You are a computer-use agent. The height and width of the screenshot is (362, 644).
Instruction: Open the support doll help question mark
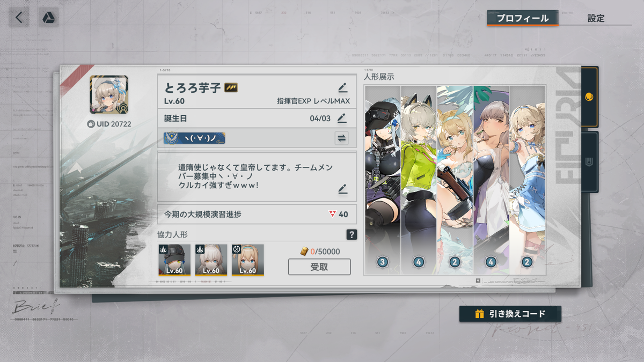point(352,234)
